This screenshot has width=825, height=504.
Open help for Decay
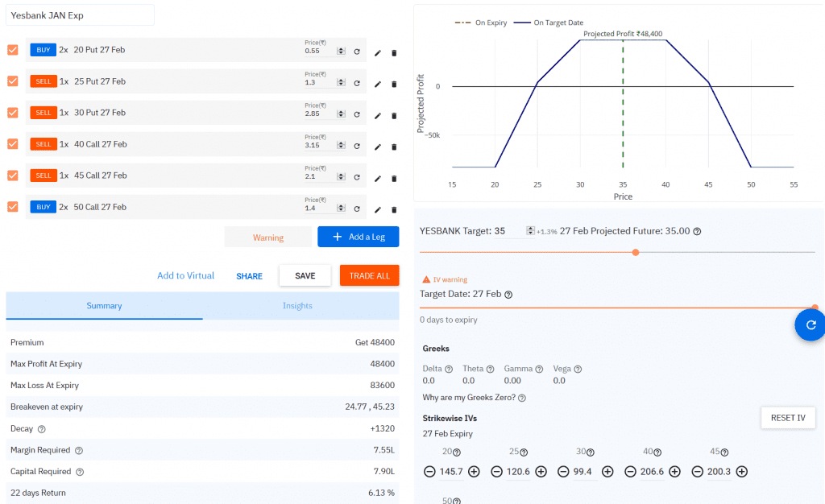[x=42, y=429]
